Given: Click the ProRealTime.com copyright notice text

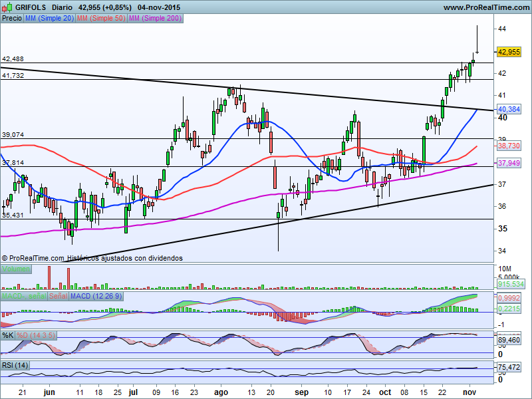Looking at the screenshot, I should 92,258.
